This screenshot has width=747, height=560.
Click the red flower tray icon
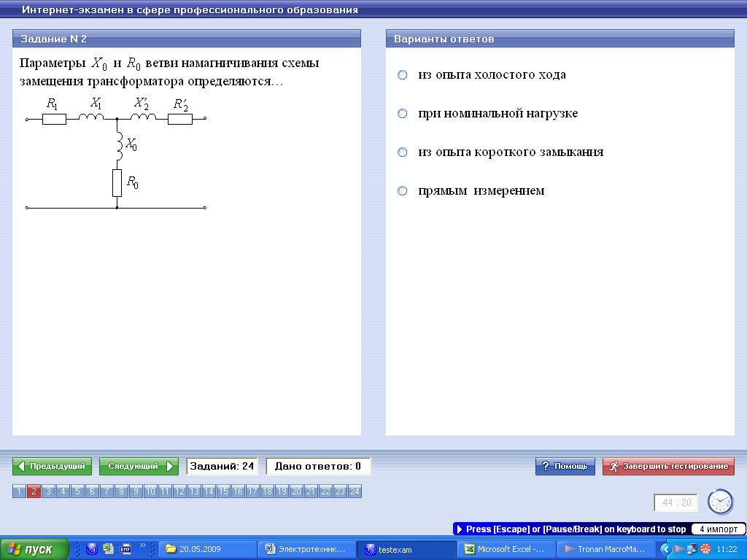point(705,549)
